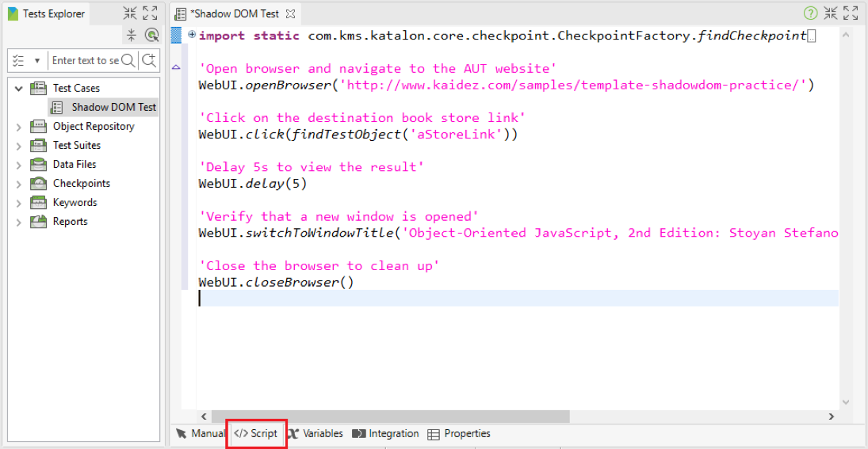Click the magnifier search icon
This screenshot has height=449, width=868.
tap(128, 60)
